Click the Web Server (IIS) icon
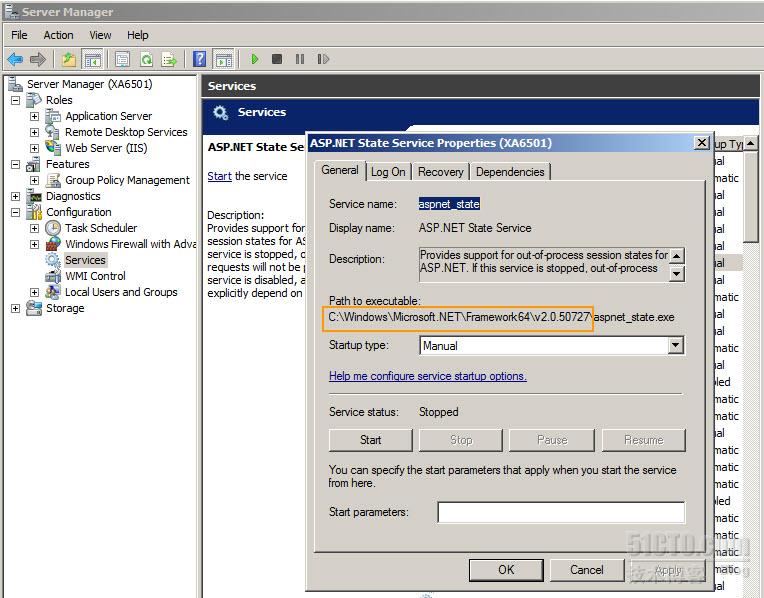 [53, 147]
